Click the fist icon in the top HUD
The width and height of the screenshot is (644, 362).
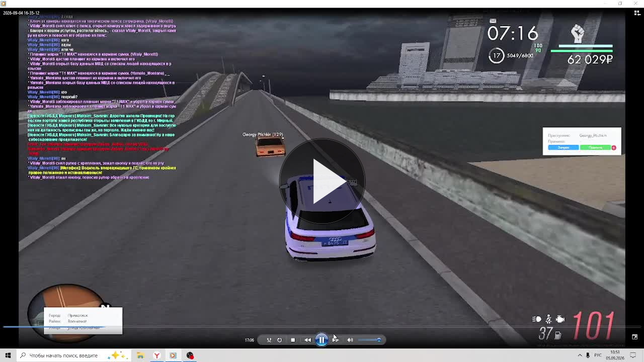pos(578,34)
